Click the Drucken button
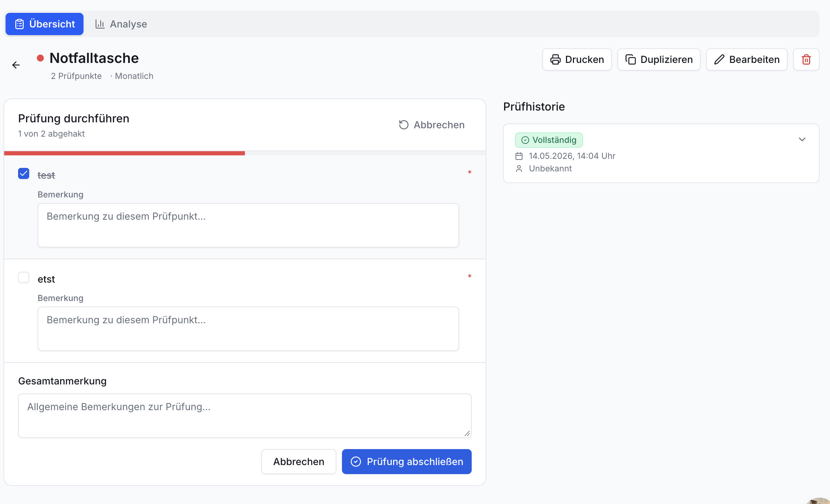This screenshot has width=830, height=504. click(577, 59)
